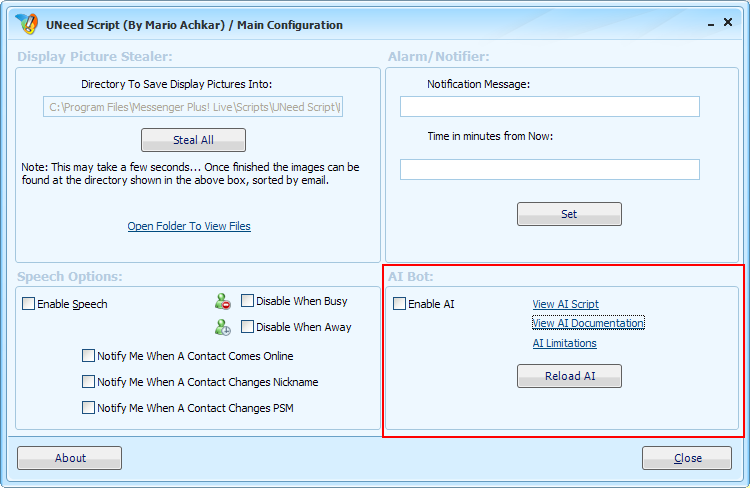Screen dimensions: 750x488
Task: Toggle the Enable AI checkbox
Action: (399, 304)
